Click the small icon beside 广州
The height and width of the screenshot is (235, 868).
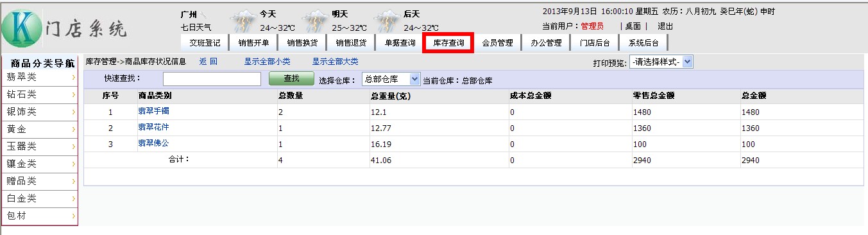tap(203, 14)
